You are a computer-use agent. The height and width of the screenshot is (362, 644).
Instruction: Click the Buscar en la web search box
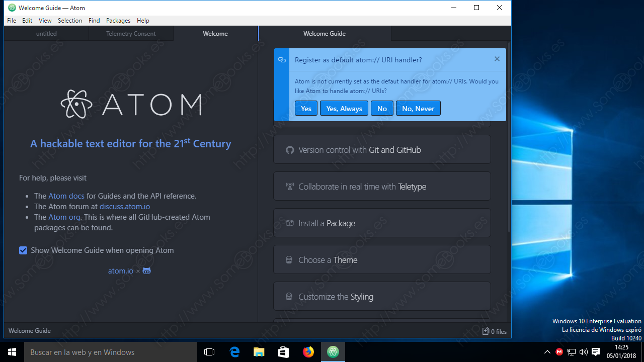(x=111, y=352)
